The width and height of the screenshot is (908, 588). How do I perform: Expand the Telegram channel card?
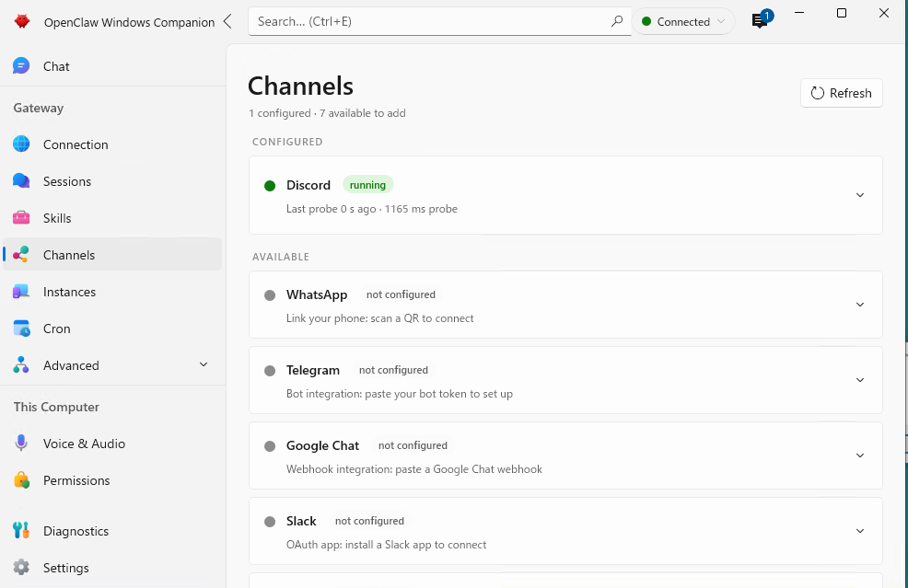(x=860, y=380)
